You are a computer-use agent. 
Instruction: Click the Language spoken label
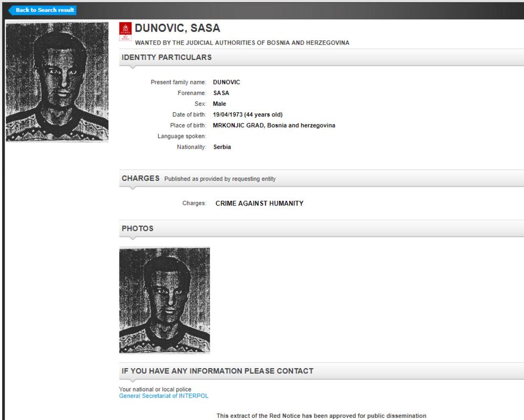point(182,136)
